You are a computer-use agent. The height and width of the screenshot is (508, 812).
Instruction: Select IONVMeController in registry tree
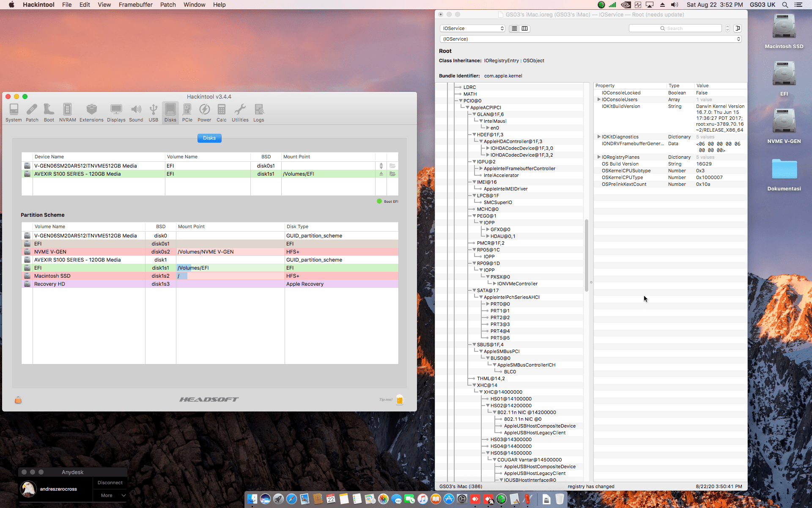pos(517,284)
